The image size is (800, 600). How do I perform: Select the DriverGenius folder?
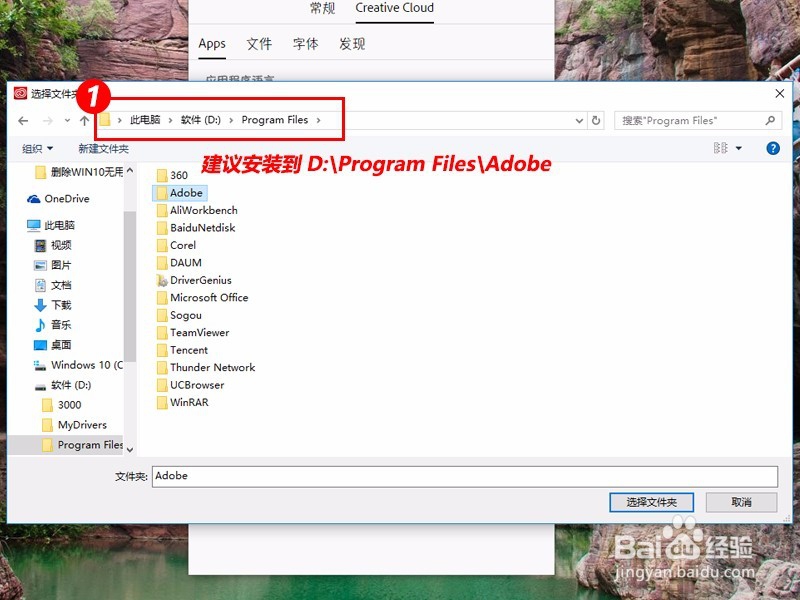[x=198, y=280]
